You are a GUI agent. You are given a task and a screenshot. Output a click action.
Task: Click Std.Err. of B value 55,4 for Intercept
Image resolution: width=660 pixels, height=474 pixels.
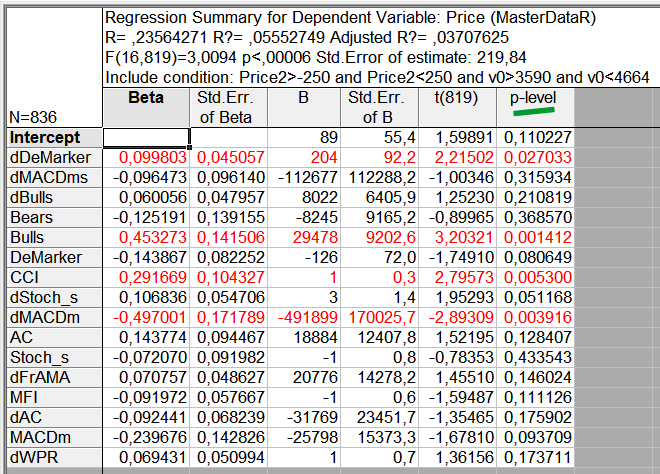pos(379,138)
